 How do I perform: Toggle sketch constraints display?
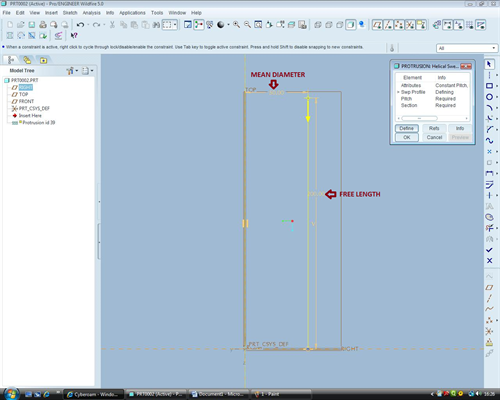tap(459, 25)
